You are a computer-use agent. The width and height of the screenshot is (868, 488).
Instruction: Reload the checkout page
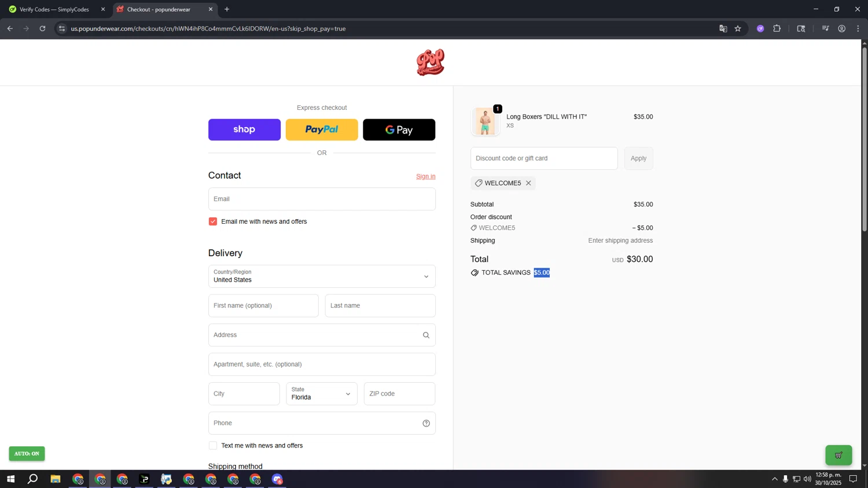pos(42,28)
